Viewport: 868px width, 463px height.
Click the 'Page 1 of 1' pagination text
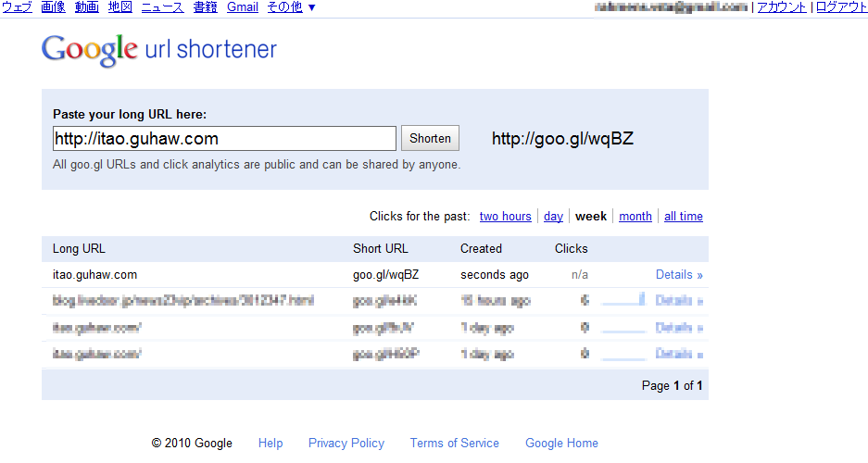pos(672,385)
